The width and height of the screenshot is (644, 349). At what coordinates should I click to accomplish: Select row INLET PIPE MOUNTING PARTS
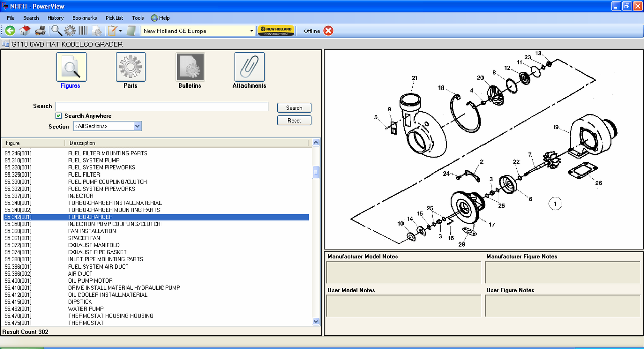tap(156, 259)
